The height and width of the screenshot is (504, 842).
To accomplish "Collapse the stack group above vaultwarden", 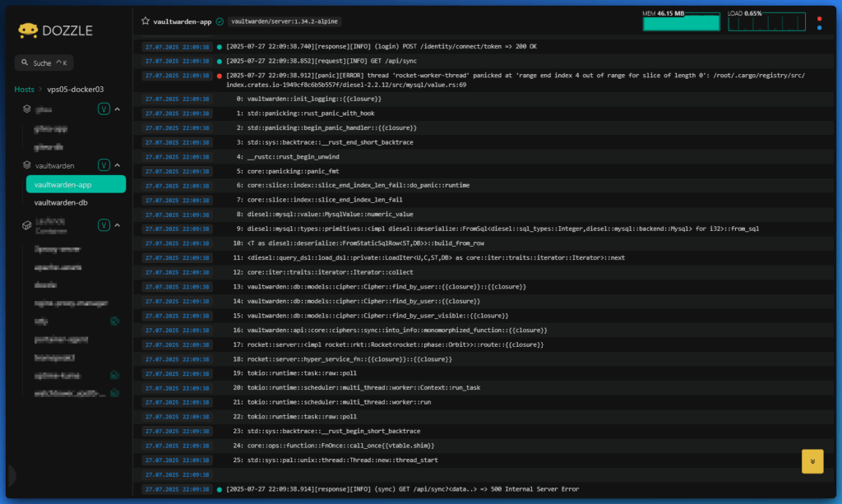I will [x=118, y=109].
